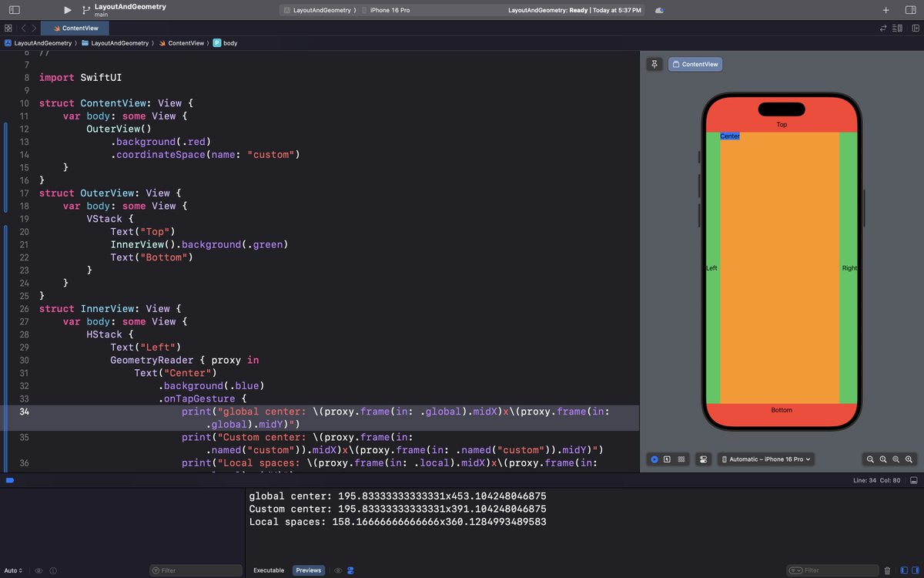The height and width of the screenshot is (578, 924).
Task: Click the Custom center console output line
Action: click(397, 509)
